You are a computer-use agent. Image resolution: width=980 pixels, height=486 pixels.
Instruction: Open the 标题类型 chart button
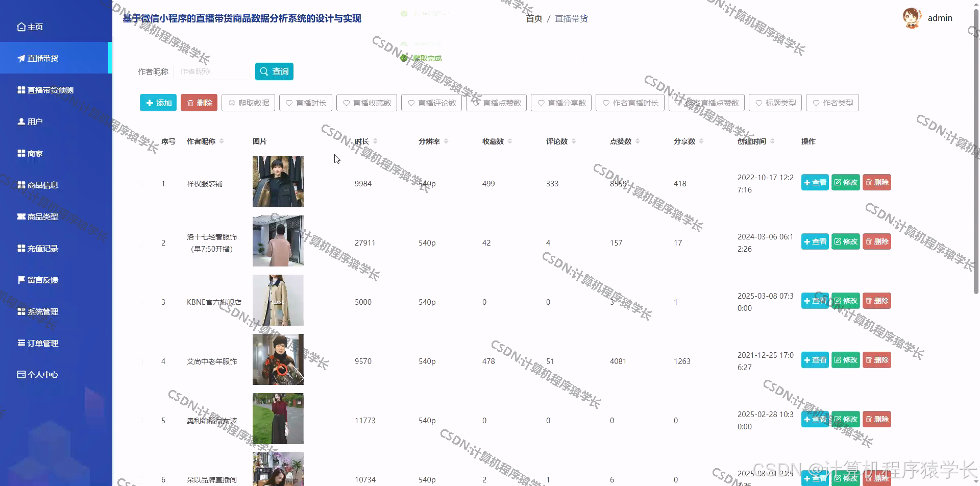pos(775,103)
